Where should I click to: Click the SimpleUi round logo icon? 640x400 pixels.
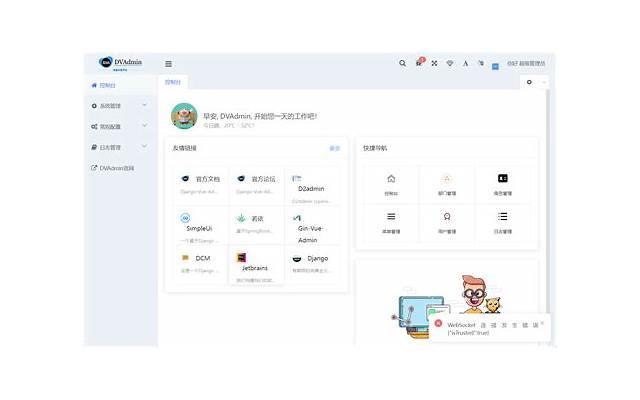[185, 218]
